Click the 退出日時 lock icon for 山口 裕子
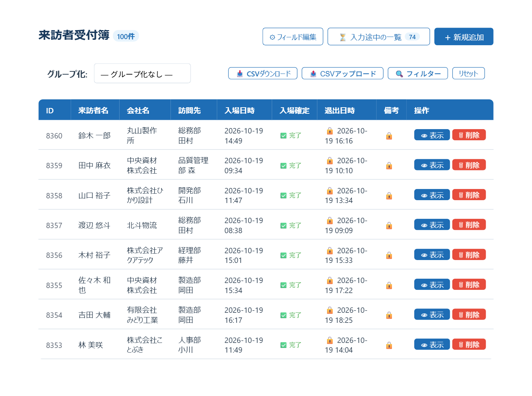This screenshot has height=396, width=532. point(330,190)
